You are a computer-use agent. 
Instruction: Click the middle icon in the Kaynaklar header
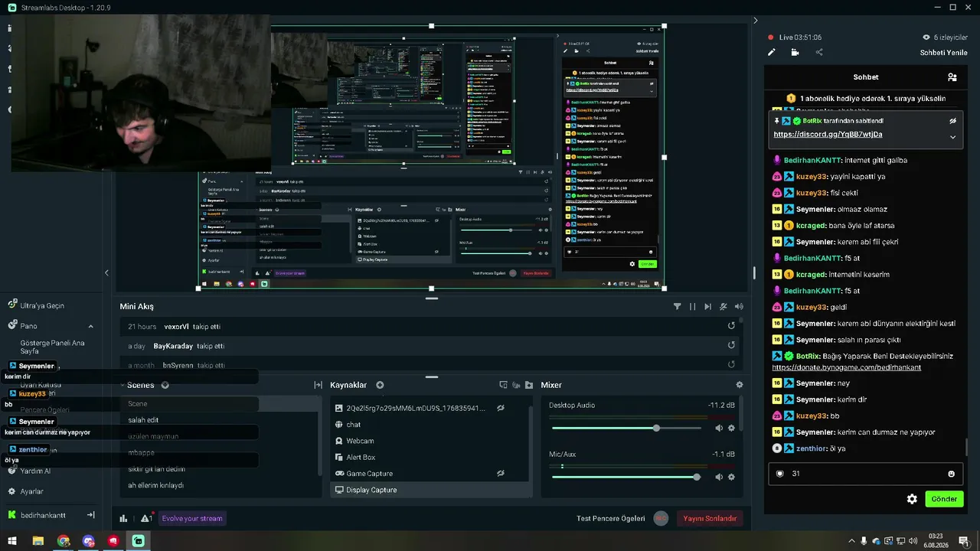[x=516, y=385]
